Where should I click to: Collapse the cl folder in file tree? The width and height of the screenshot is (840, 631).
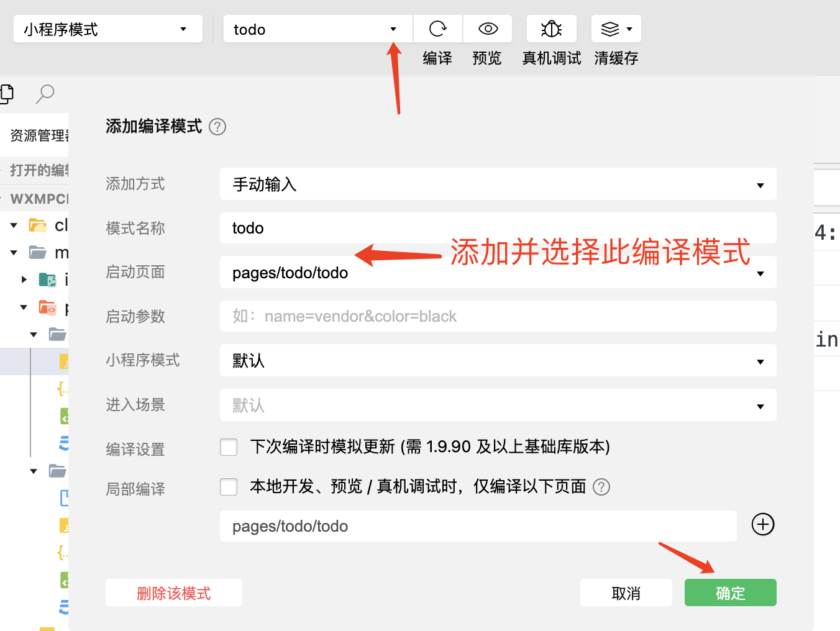point(14,225)
